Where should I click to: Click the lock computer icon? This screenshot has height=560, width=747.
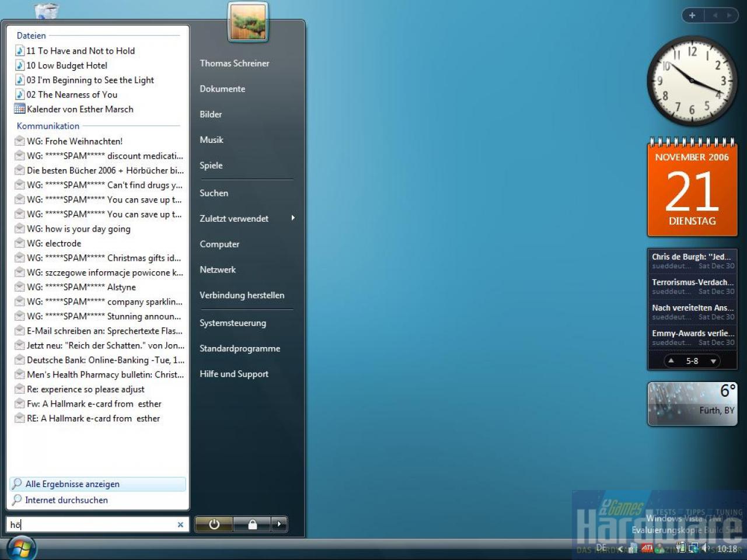point(252,524)
